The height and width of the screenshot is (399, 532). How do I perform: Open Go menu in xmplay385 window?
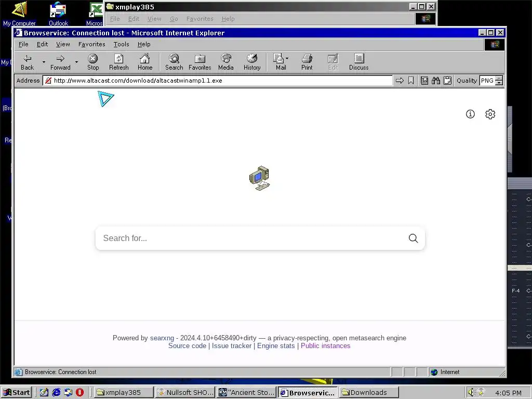174,19
